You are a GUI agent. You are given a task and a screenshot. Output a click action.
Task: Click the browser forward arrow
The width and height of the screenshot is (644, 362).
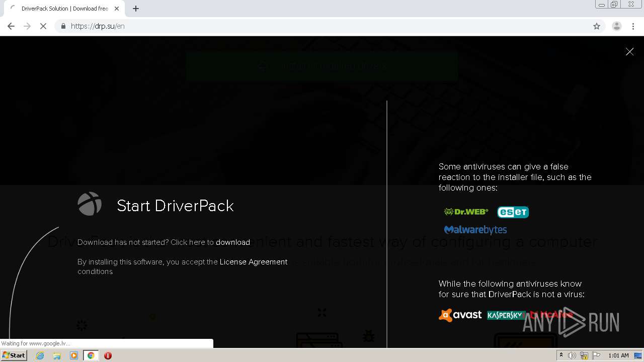[27, 26]
